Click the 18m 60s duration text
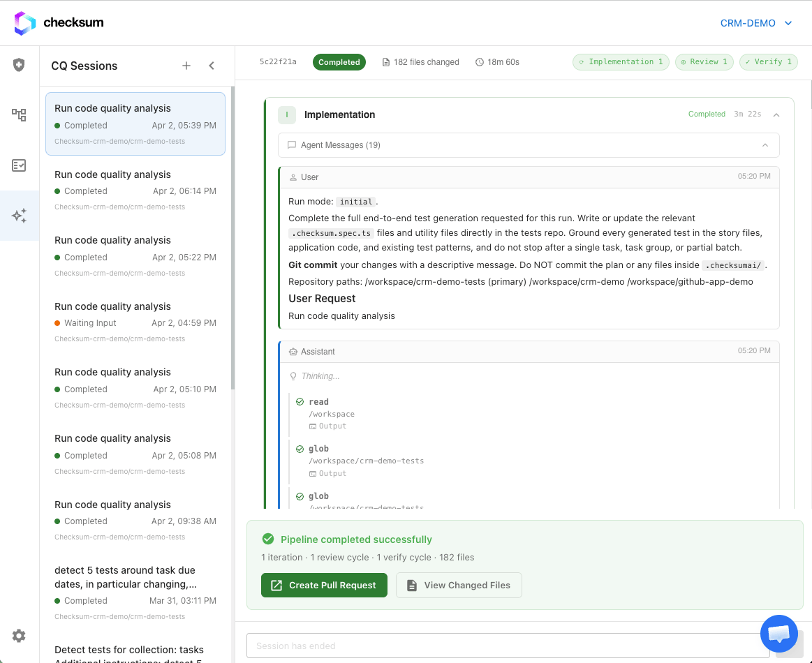The height and width of the screenshot is (663, 812). (x=503, y=62)
